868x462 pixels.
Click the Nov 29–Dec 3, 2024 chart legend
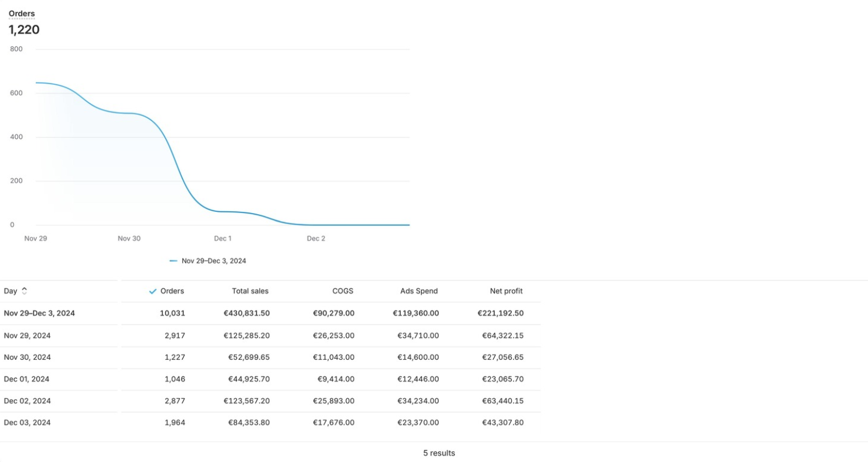tap(208, 261)
